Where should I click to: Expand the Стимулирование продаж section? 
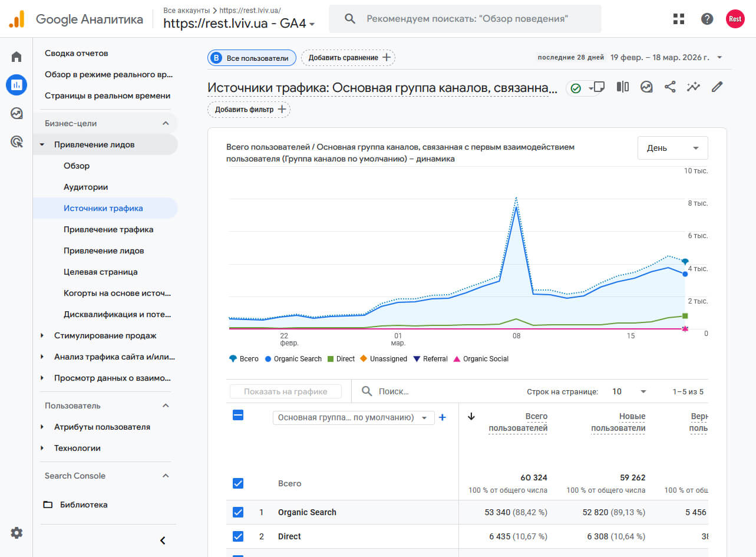(x=42, y=335)
